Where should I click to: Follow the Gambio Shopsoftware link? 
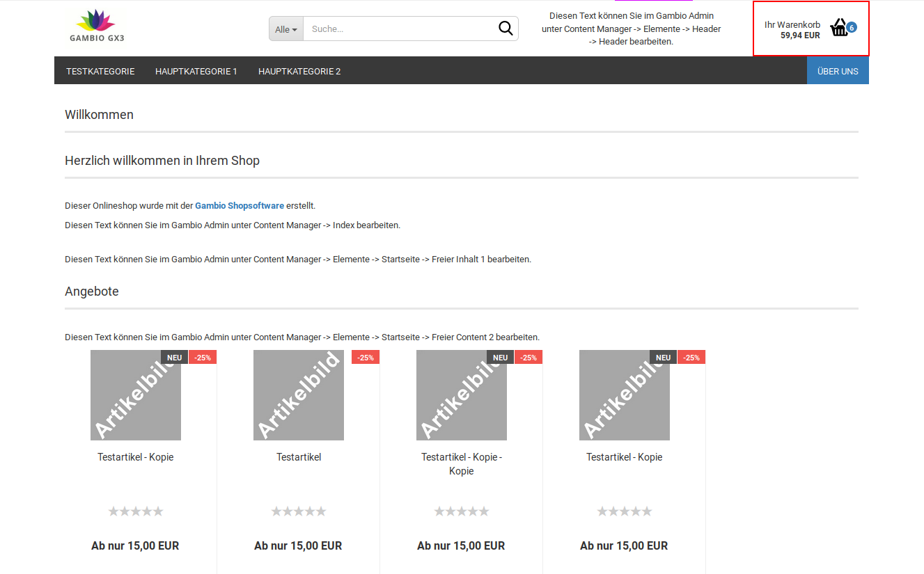coord(240,206)
